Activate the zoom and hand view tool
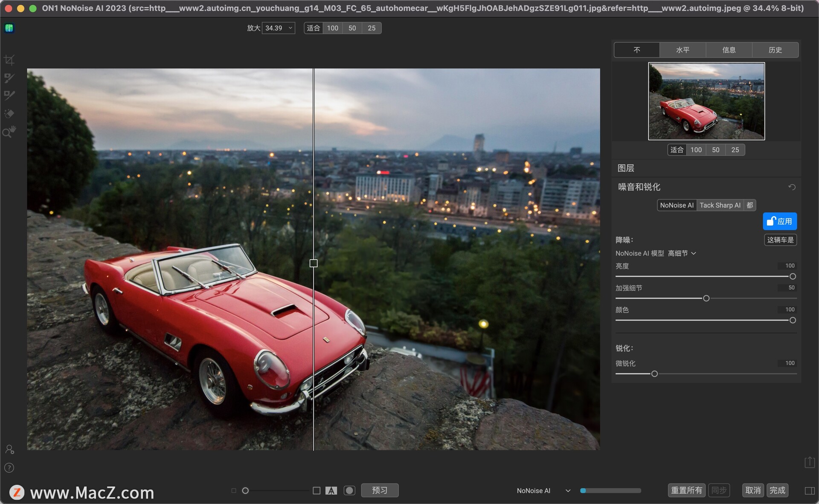The width and height of the screenshot is (819, 504). click(9, 132)
